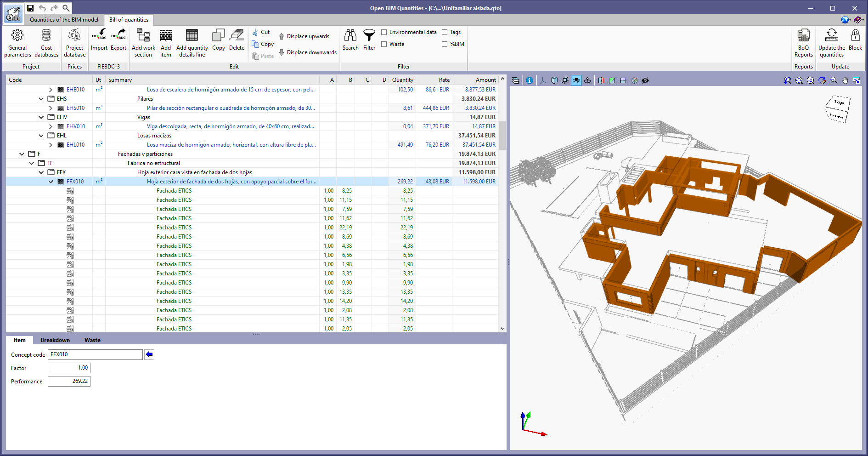The height and width of the screenshot is (456, 868).
Task: Open the Search binoculars tool
Action: [350, 40]
